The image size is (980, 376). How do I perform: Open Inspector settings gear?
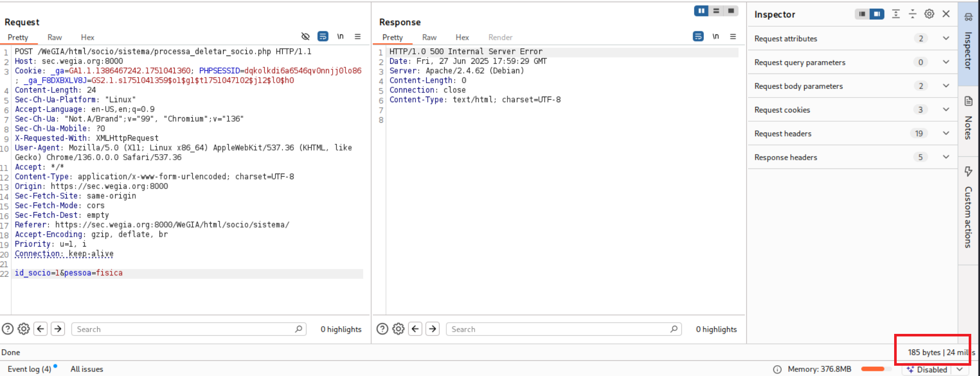[x=929, y=14]
